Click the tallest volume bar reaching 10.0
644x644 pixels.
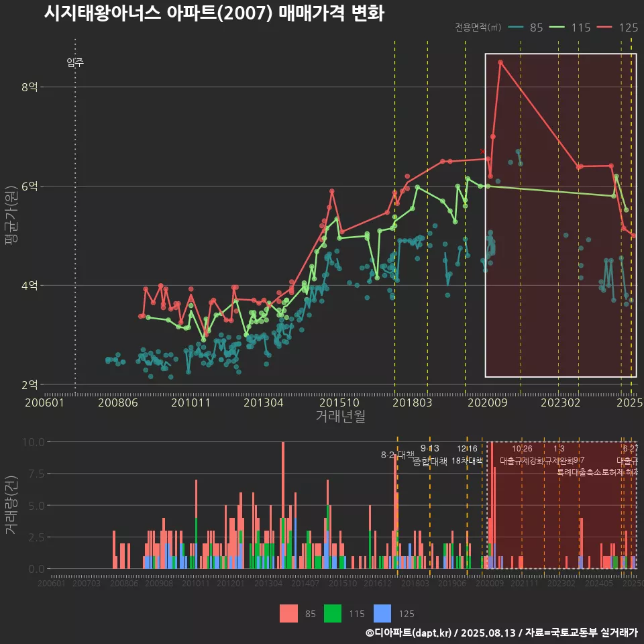click(x=283, y=505)
